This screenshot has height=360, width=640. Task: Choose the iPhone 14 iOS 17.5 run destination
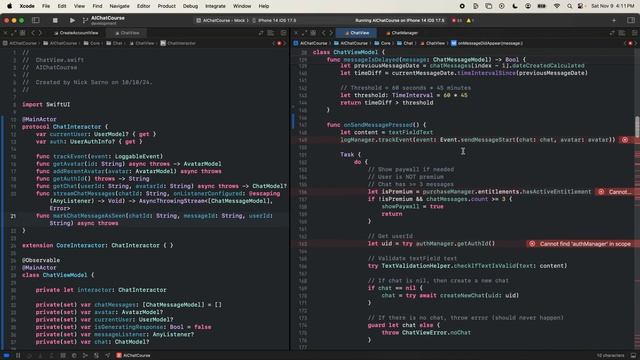click(x=275, y=20)
